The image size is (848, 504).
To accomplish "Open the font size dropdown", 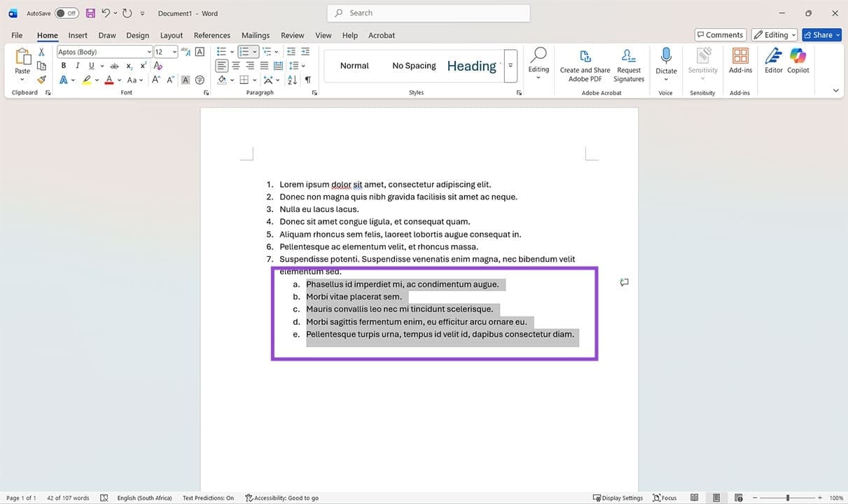I will (x=173, y=51).
